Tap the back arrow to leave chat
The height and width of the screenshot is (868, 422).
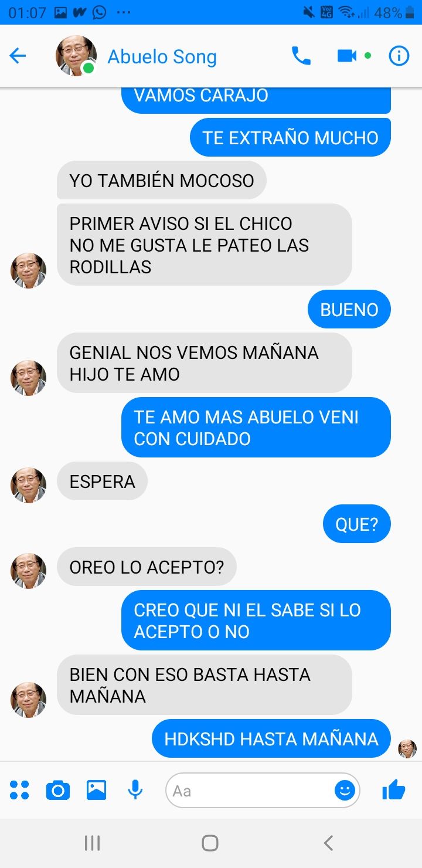(x=18, y=56)
